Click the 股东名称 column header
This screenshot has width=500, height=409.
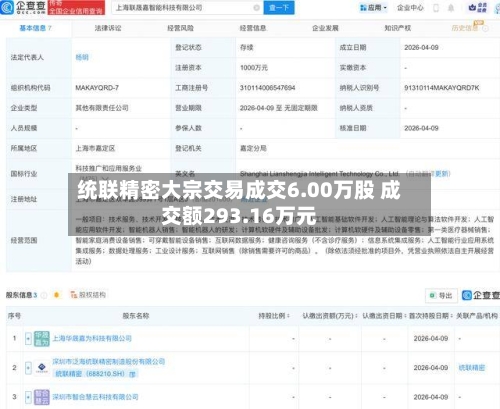[x=136, y=316]
